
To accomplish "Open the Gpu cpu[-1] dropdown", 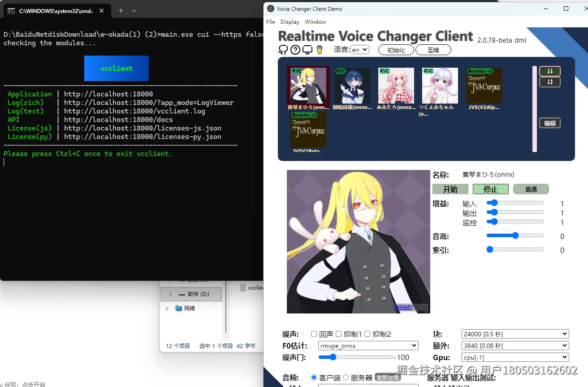I will click(x=515, y=357).
